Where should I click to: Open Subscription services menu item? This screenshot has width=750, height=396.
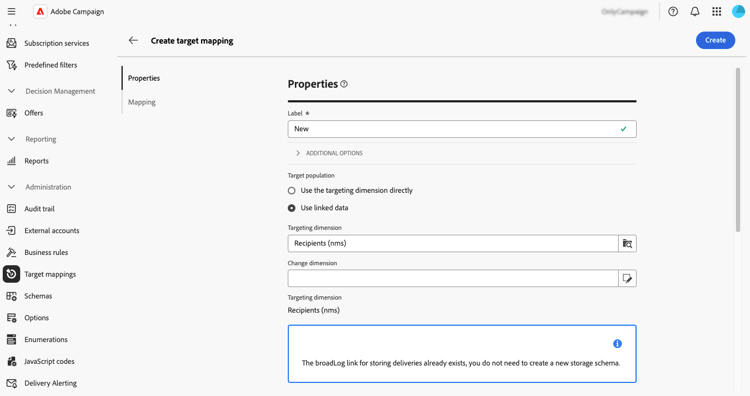pyautogui.click(x=56, y=43)
